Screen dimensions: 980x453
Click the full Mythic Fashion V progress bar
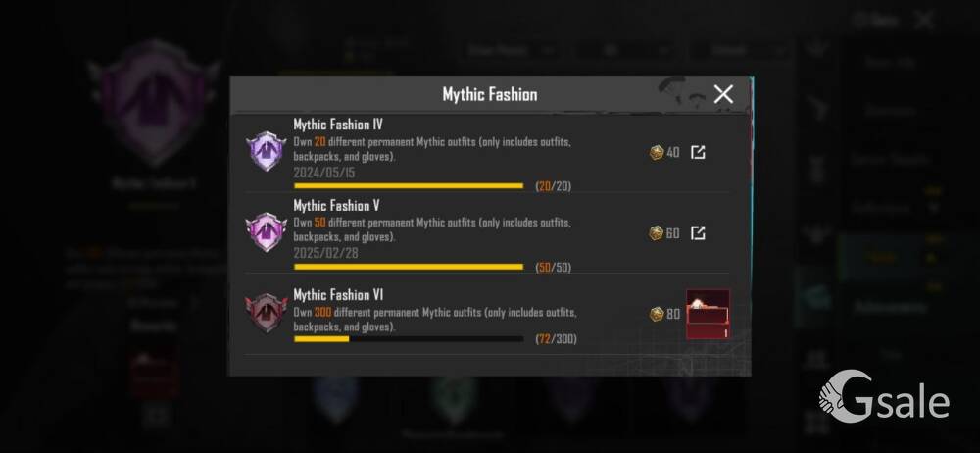point(409,267)
